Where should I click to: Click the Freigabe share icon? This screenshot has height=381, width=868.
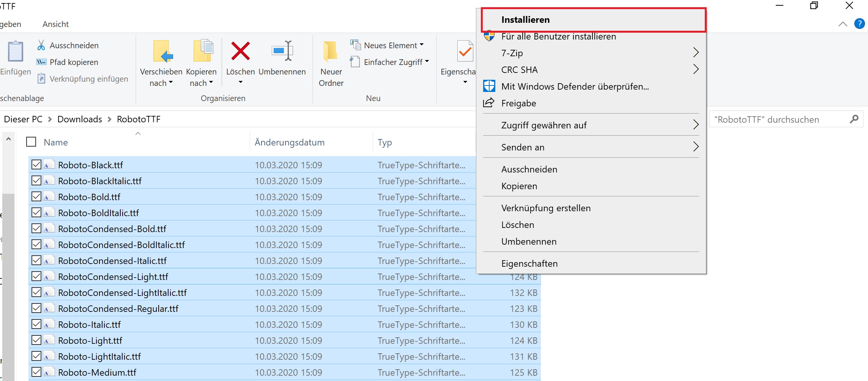point(488,103)
